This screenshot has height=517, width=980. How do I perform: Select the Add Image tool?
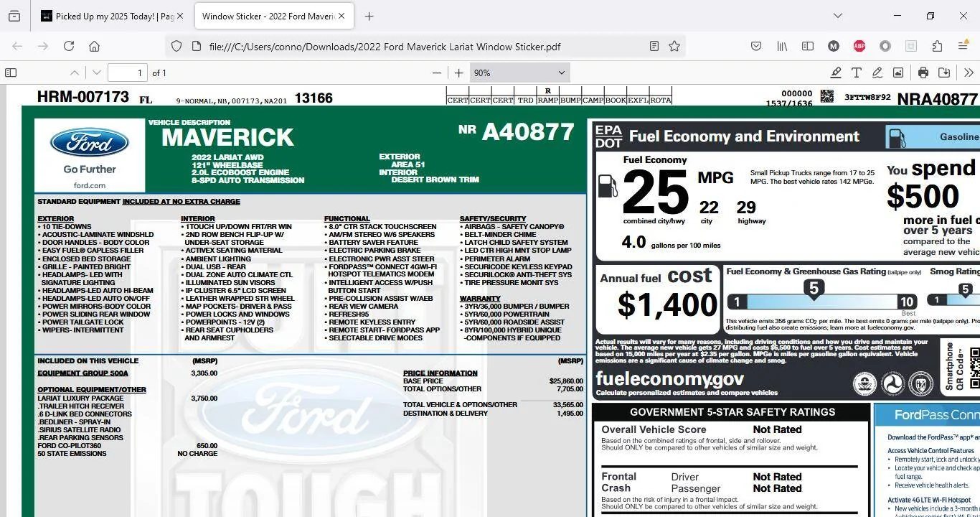897,73
